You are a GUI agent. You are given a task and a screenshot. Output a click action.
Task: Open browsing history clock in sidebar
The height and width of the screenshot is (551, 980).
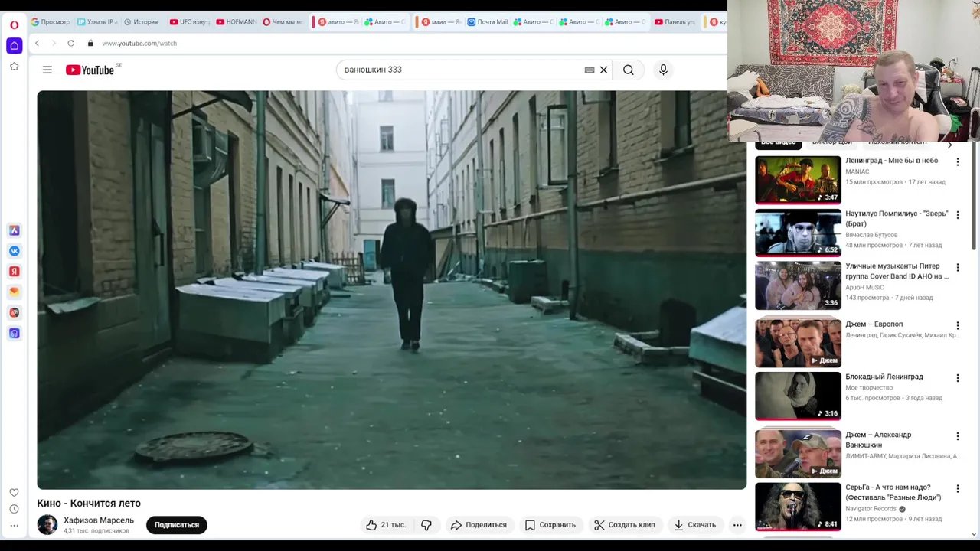click(14, 509)
